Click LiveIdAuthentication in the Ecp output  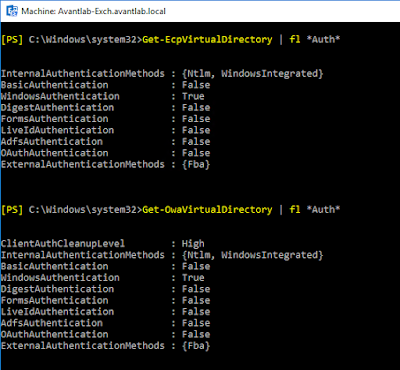57,130
